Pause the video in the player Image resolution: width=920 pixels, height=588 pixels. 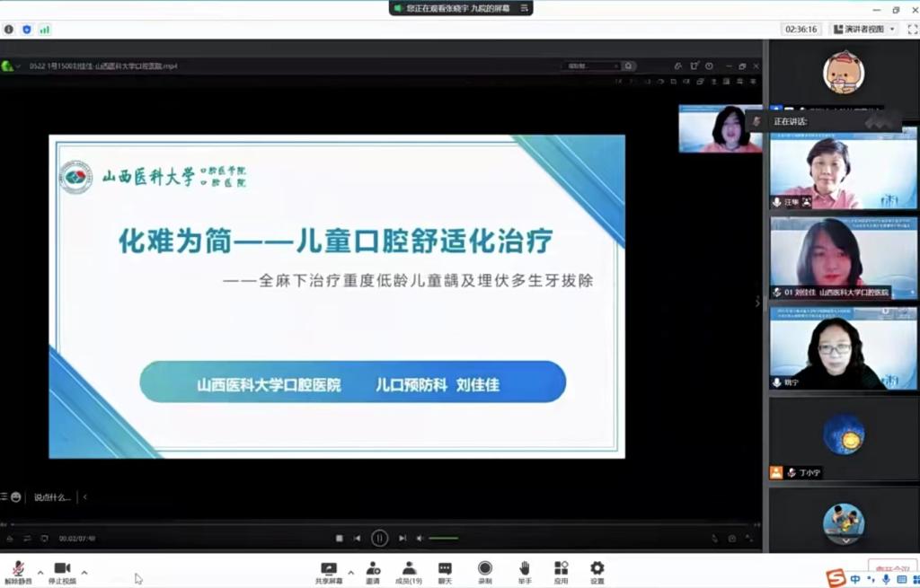coord(379,538)
